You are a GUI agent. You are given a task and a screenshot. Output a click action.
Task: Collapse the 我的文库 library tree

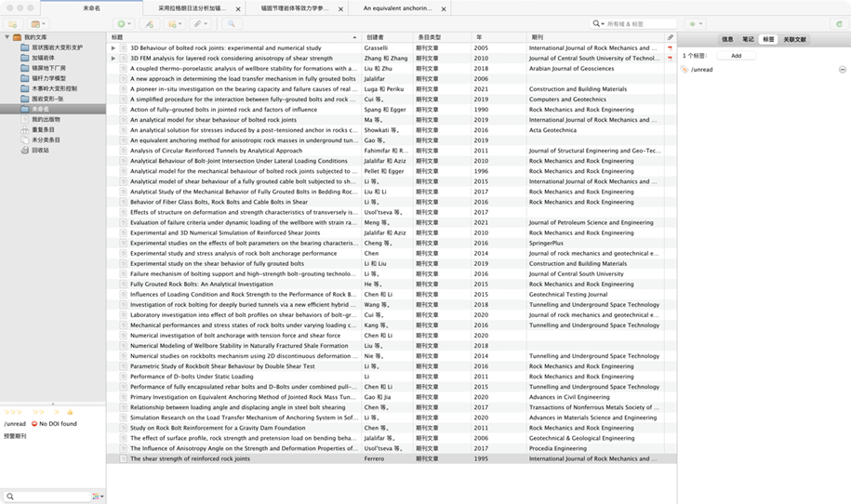tap(7, 37)
